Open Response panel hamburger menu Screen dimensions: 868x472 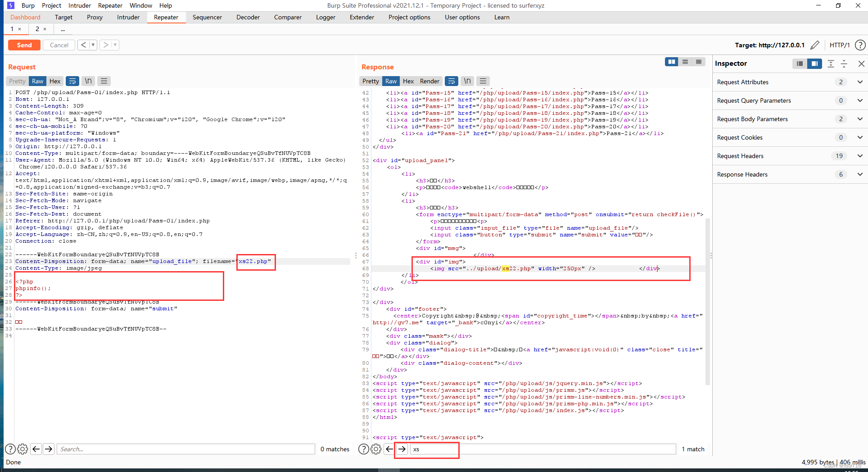pyautogui.click(x=483, y=81)
